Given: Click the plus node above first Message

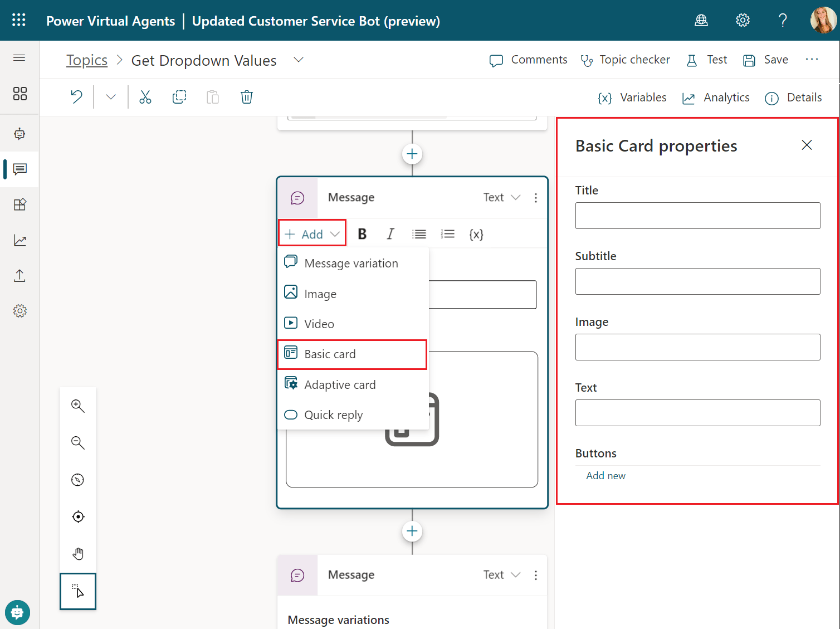Looking at the screenshot, I should click(x=412, y=154).
